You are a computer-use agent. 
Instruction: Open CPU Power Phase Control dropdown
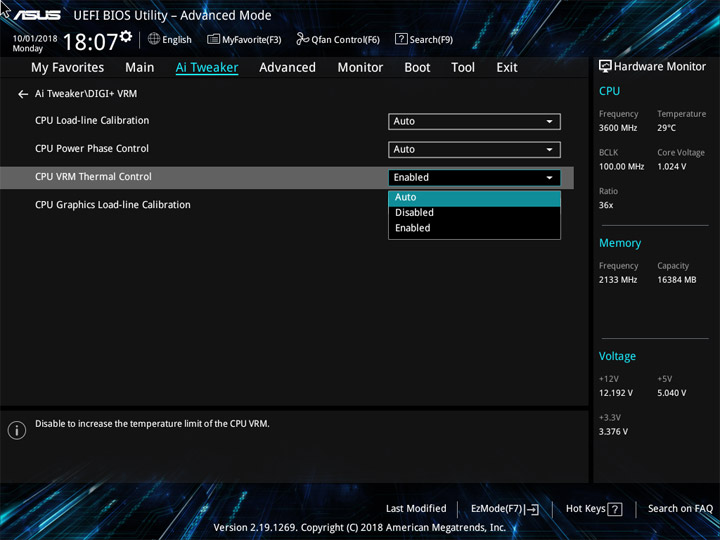(474, 149)
